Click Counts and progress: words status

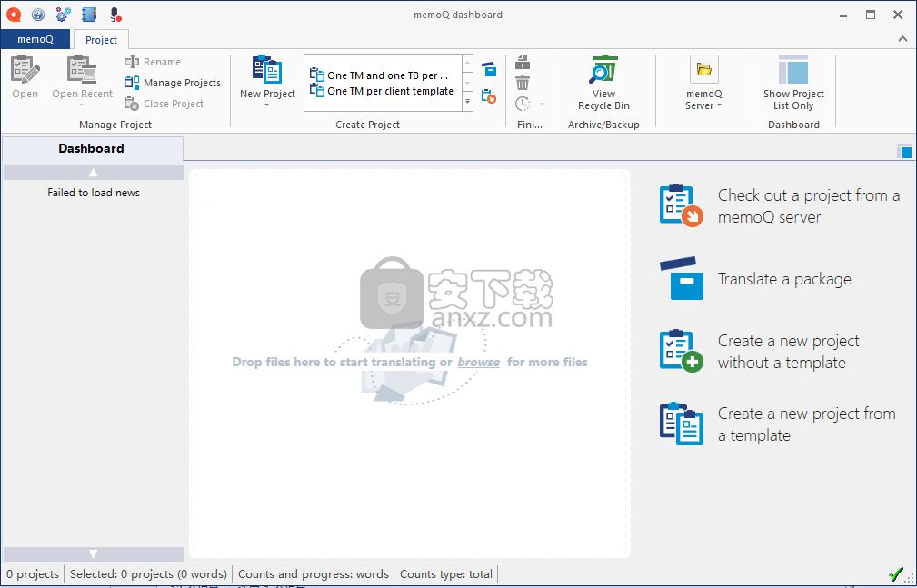(314, 574)
